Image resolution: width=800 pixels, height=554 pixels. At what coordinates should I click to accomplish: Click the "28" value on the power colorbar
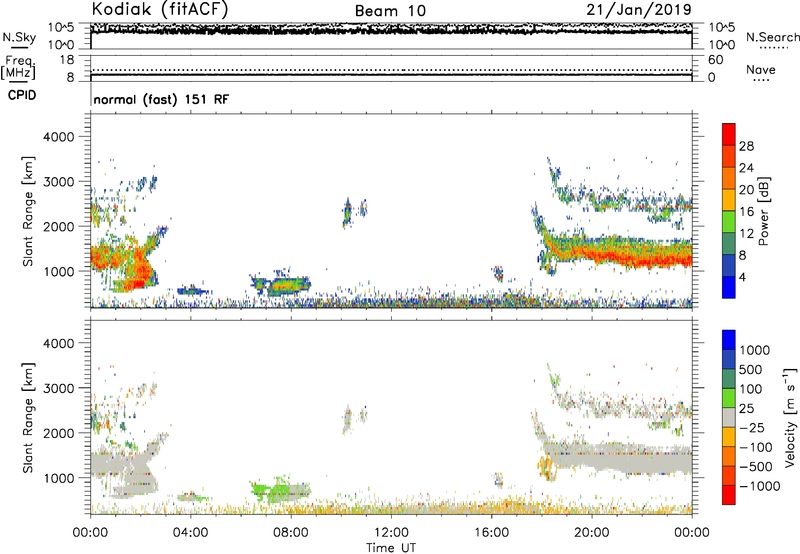click(x=746, y=146)
